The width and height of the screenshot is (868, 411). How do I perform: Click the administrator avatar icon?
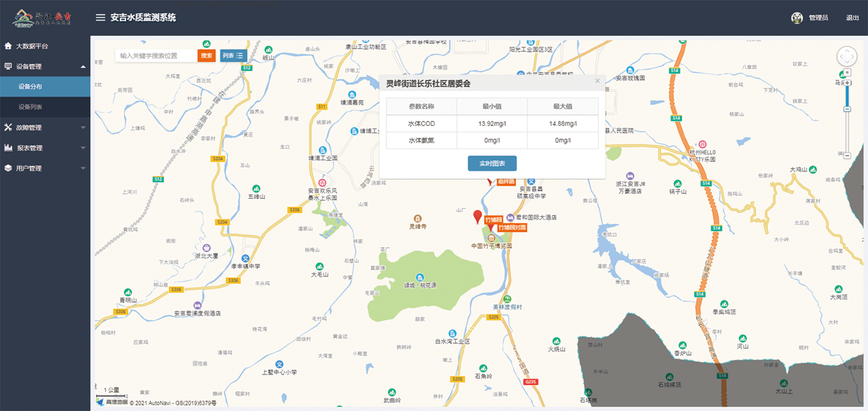pyautogui.click(x=797, y=18)
